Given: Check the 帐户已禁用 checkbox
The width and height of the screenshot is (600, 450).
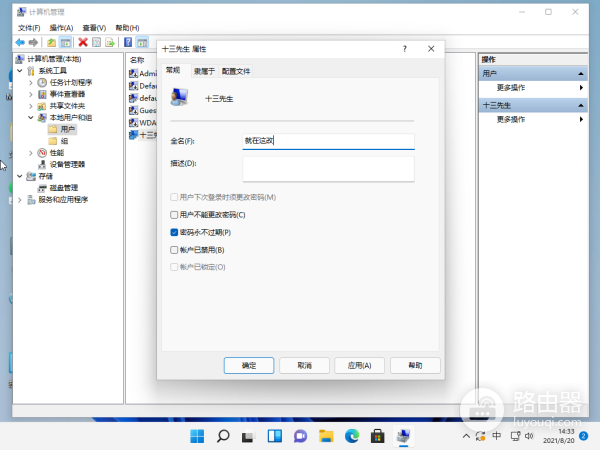Looking at the screenshot, I should (x=174, y=250).
